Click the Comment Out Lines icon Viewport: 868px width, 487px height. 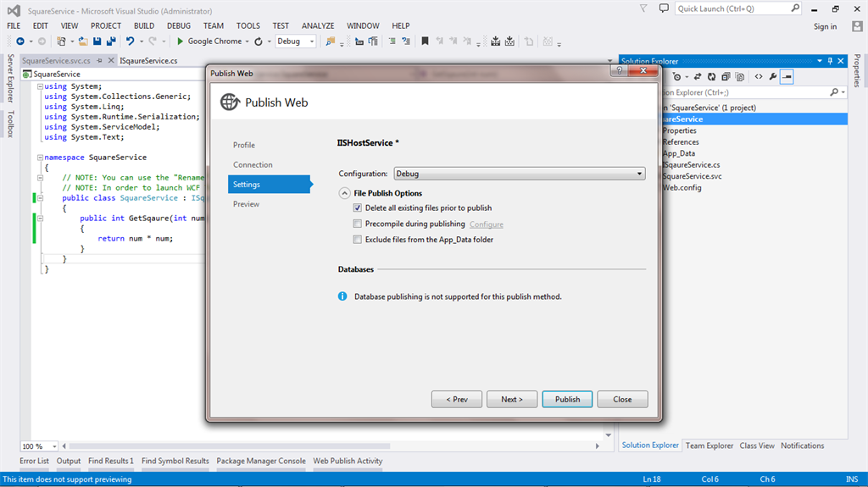pyautogui.click(x=392, y=42)
